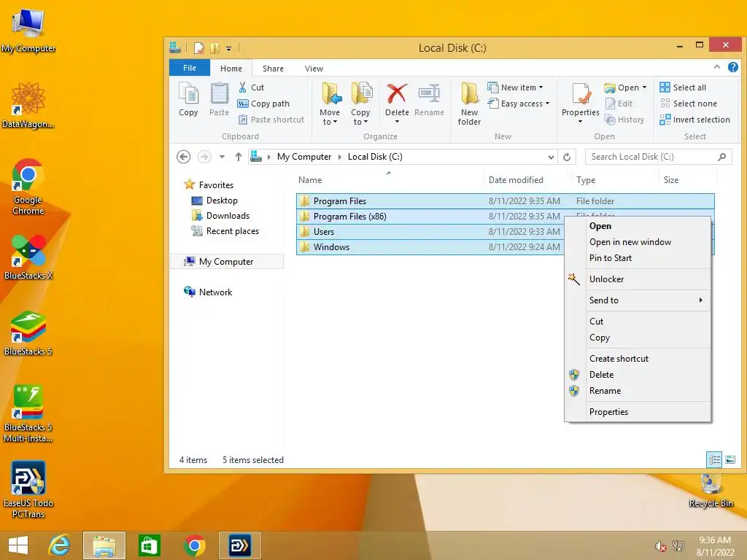Open the New item dropdown
Viewport: 747px width, 560px height.
(x=516, y=87)
